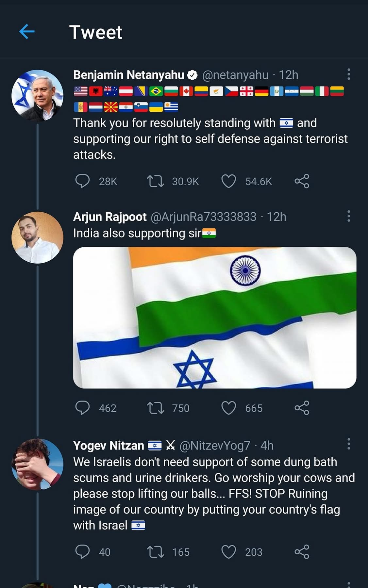Retweet Arjun Rajpoot's India flag tweet
This screenshot has width=368, height=588.
coord(156,408)
